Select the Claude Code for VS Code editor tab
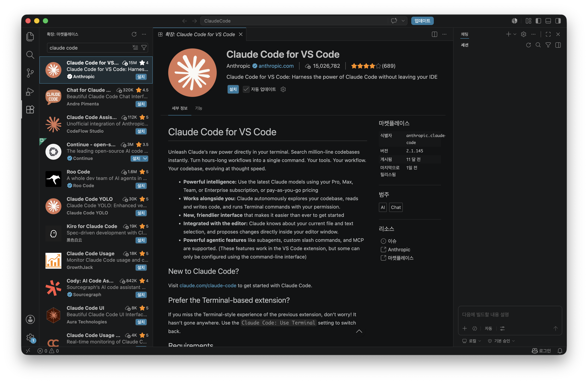This screenshot has width=588, height=383. point(200,34)
